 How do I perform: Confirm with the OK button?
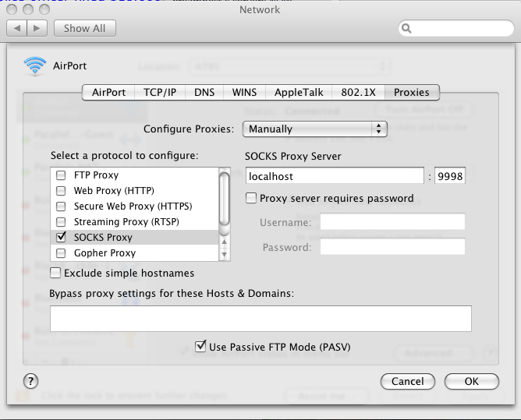pyautogui.click(x=472, y=382)
